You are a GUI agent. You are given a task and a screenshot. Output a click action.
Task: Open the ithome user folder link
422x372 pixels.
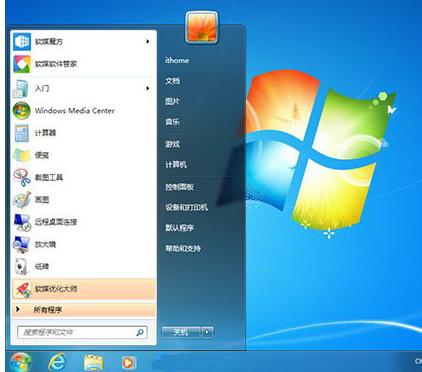(x=177, y=60)
